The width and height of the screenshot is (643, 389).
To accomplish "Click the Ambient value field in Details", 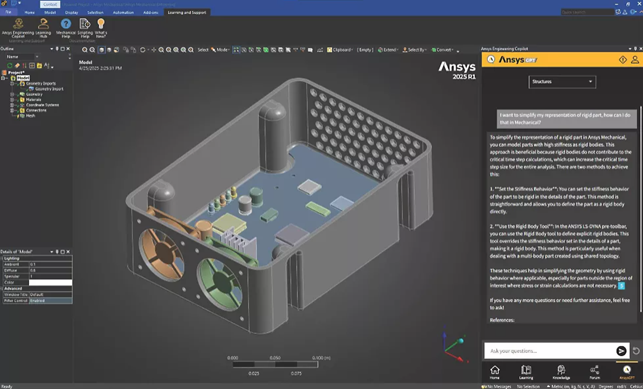I will pos(50,264).
